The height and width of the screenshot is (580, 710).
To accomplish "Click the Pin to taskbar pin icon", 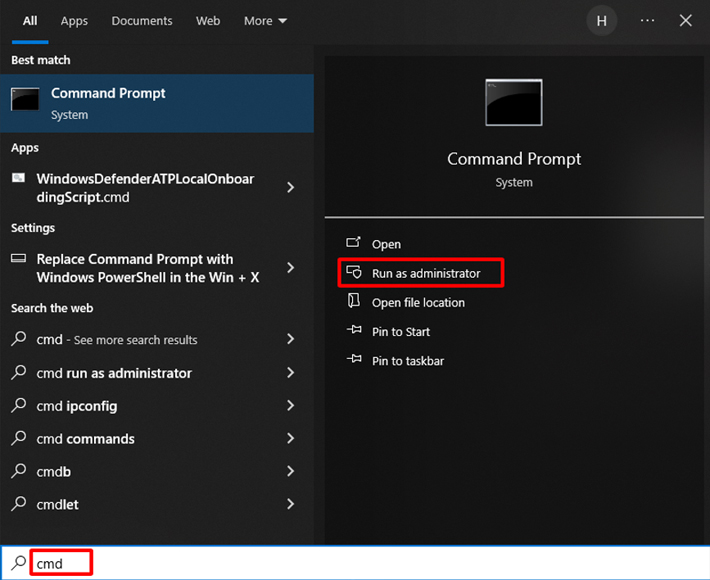I will click(x=353, y=360).
